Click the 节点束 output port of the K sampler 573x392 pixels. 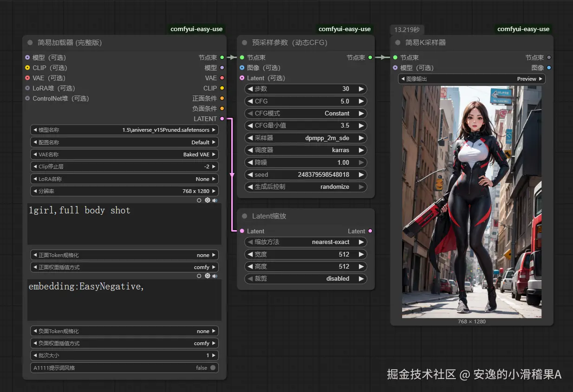(549, 58)
